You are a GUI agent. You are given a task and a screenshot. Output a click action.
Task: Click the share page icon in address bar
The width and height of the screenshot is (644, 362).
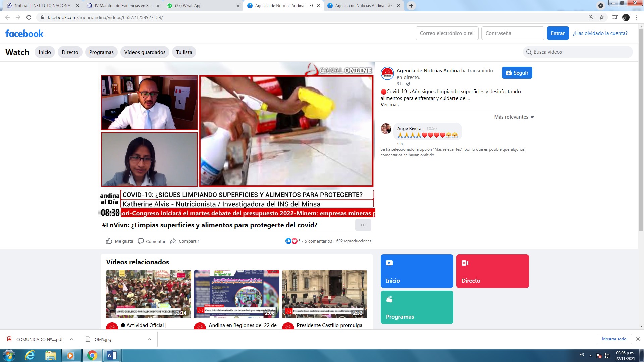click(x=591, y=17)
